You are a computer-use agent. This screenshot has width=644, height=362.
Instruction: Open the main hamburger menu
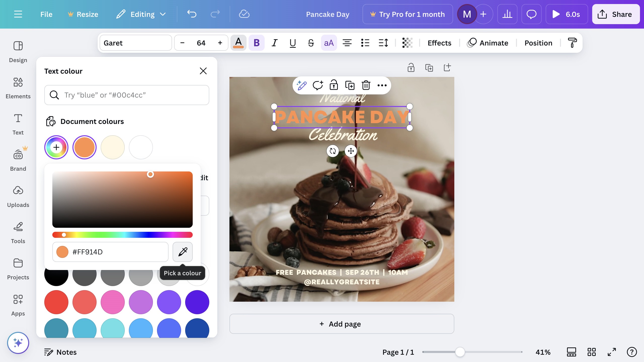(18, 14)
